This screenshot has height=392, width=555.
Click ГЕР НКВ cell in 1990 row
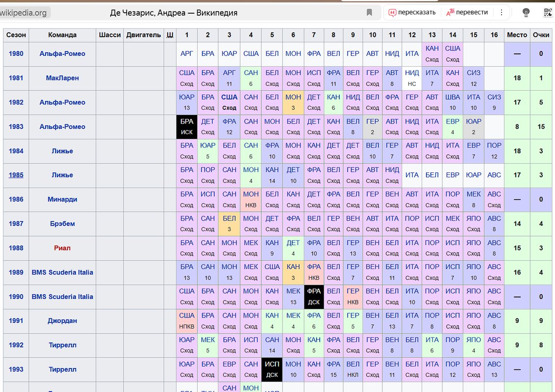pyautogui.click(x=353, y=297)
